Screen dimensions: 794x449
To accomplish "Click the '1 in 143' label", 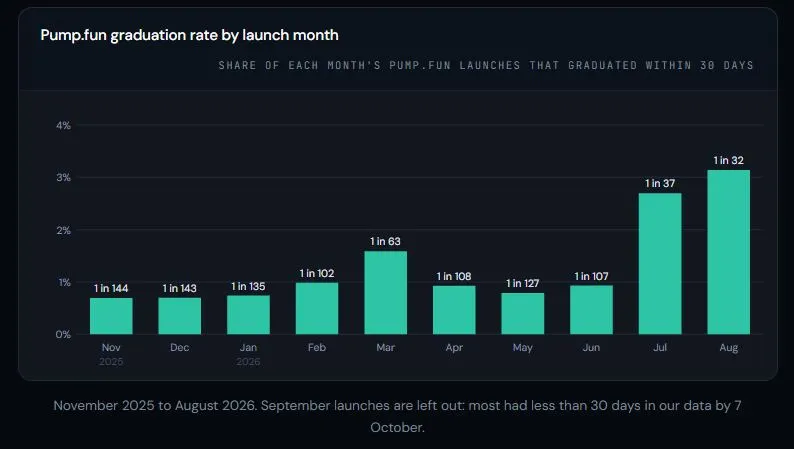I will pos(180,289).
